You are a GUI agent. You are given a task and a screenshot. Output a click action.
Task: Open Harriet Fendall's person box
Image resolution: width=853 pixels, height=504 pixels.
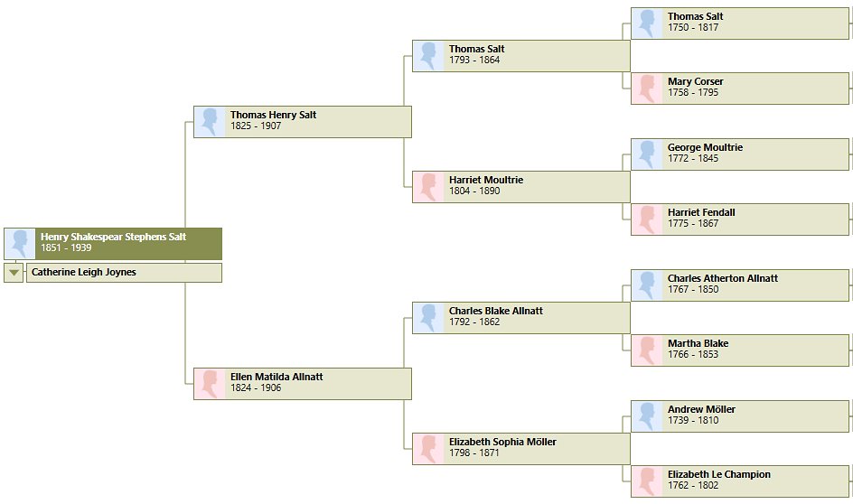click(740, 219)
